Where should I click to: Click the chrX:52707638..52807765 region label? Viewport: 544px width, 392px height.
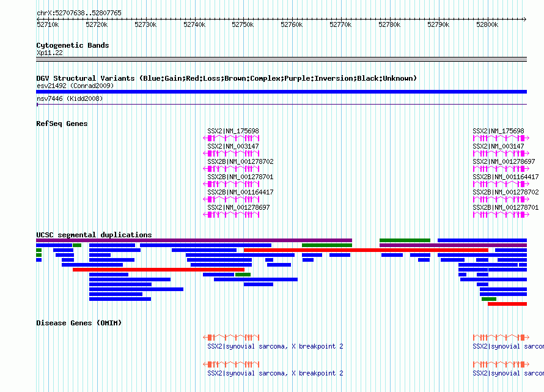79,13
